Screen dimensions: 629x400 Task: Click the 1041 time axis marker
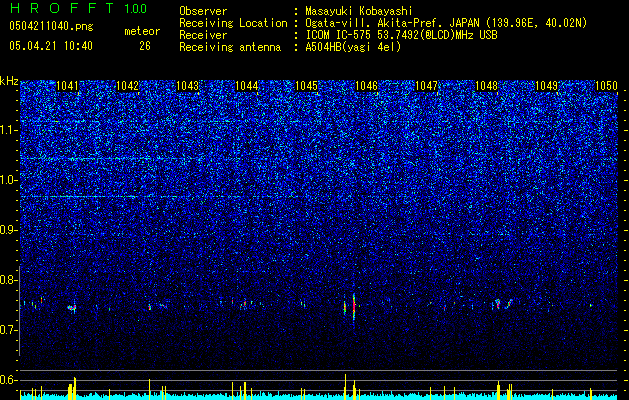point(67,86)
